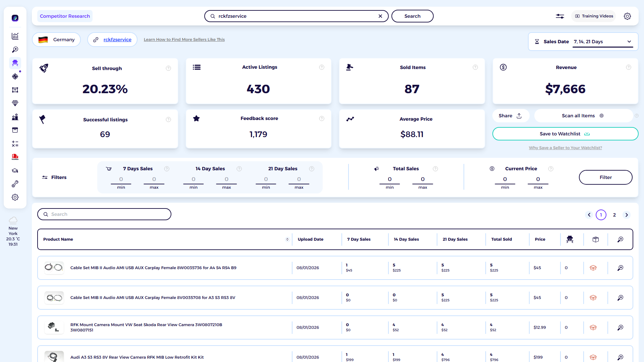Click Save to Watchlist button
The image size is (644, 362).
pos(565,134)
